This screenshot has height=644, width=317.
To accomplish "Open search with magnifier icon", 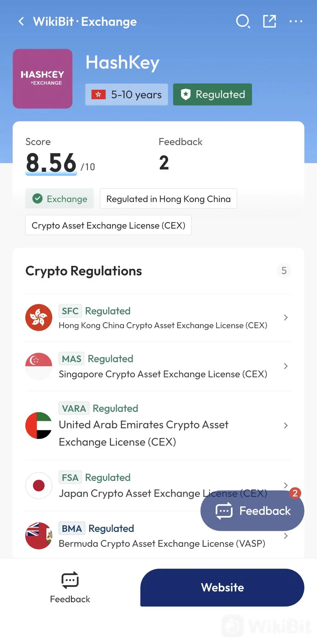I will (x=243, y=21).
